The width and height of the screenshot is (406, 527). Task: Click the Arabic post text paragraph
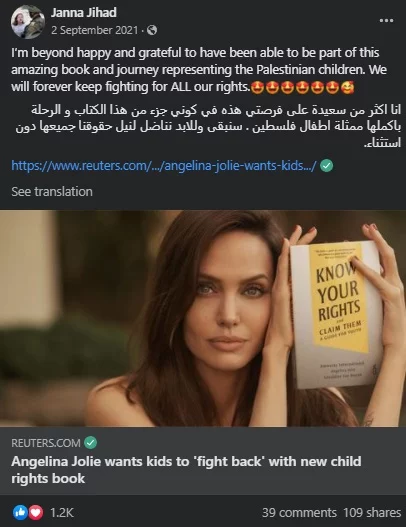208,127
